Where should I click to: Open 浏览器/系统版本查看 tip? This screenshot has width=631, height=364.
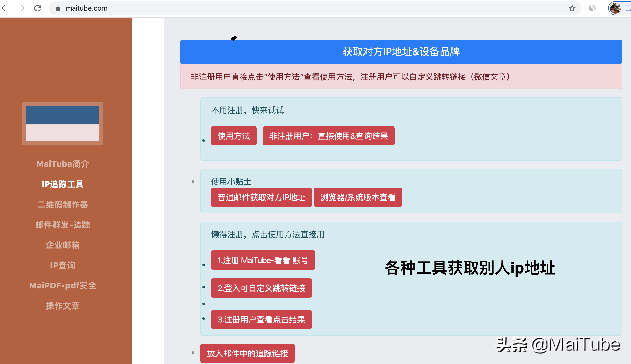pos(358,197)
